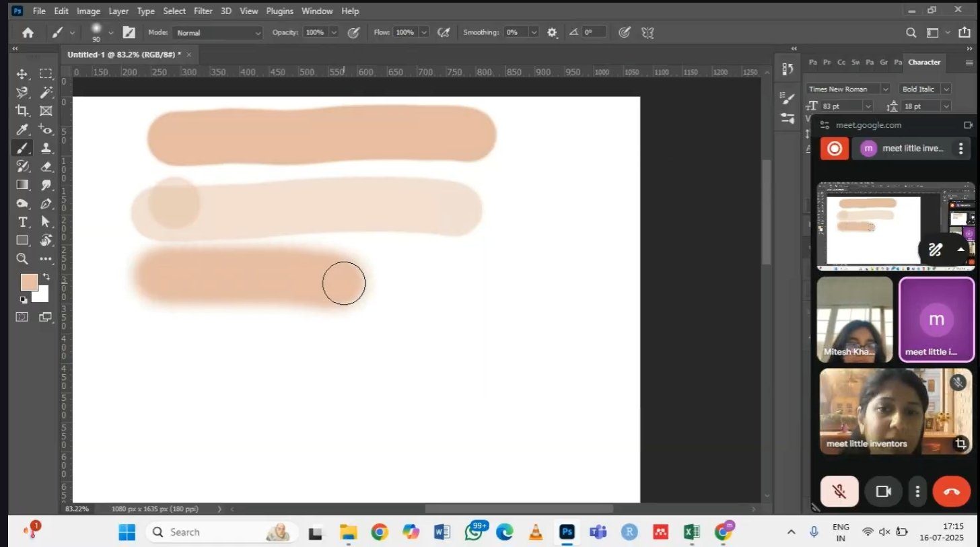Open the blending Mode dropdown showing Normal
980x547 pixels.
tap(217, 32)
